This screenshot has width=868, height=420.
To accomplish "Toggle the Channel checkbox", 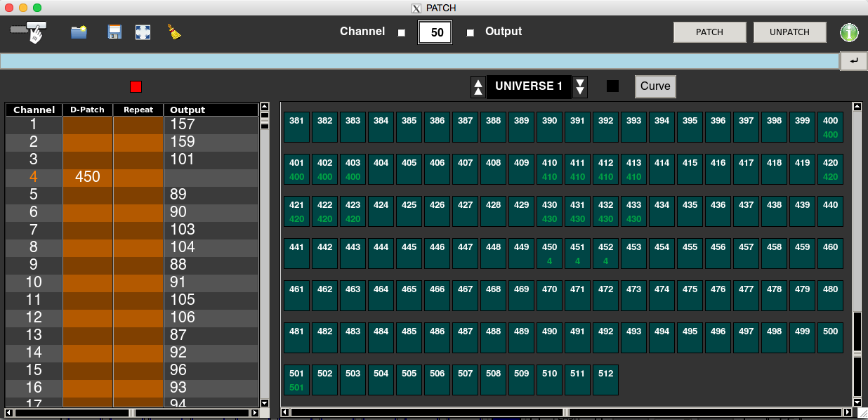I will [402, 32].
